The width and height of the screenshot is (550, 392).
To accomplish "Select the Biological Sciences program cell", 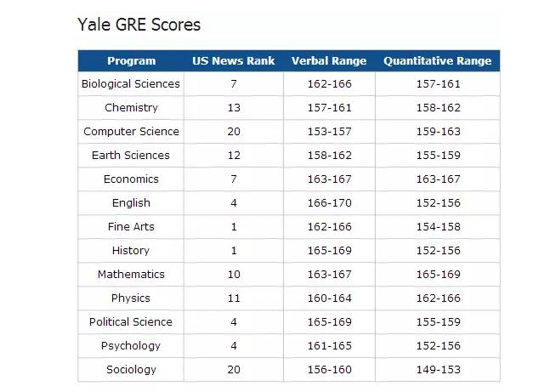I will pyautogui.click(x=131, y=84).
